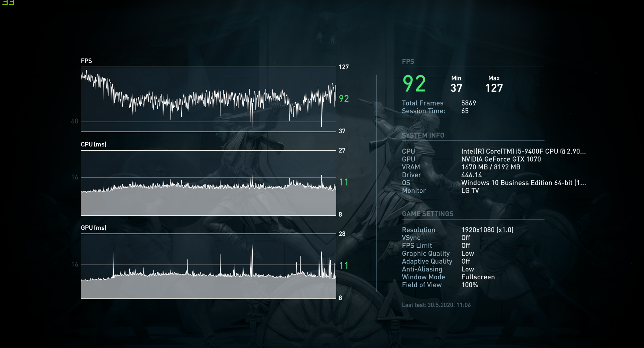The width and height of the screenshot is (644, 348).
Task: Click the Resolution value 1920x1080 (x1.0)
Action: coord(487,230)
